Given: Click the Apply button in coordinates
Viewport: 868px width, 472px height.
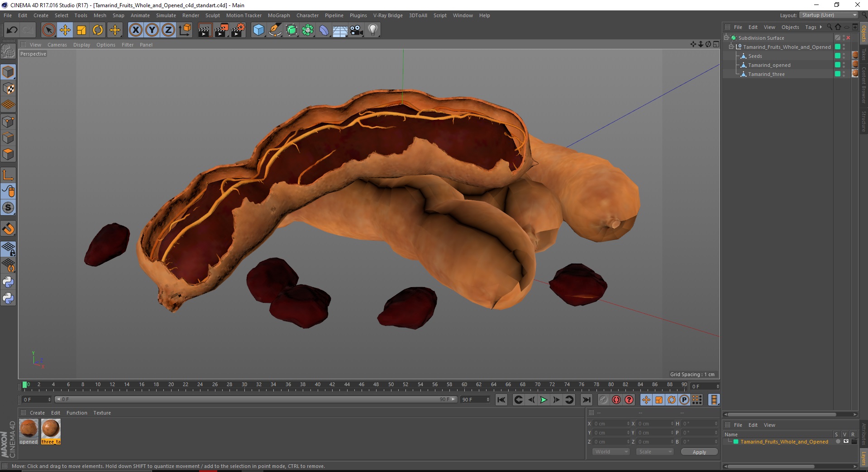Looking at the screenshot, I should click(x=699, y=452).
